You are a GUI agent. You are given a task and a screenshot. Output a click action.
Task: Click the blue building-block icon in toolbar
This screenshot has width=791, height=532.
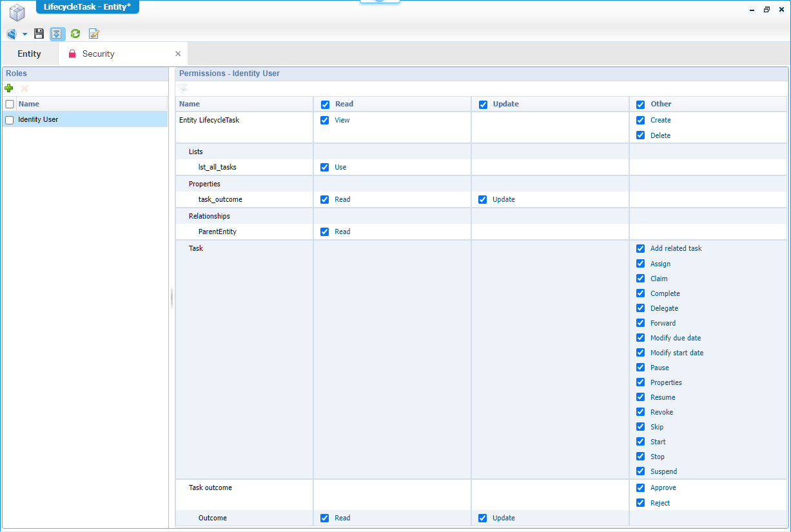tap(12, 34)
